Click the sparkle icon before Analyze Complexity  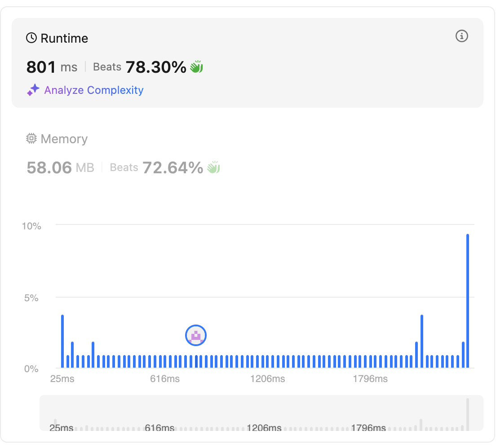tap(33, 90)
